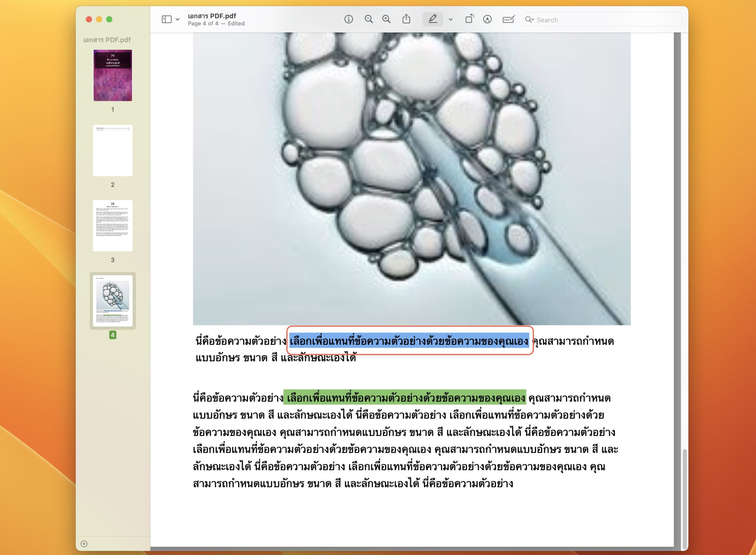Select page 1 thumbnail with purple cover

pos(113,75)
